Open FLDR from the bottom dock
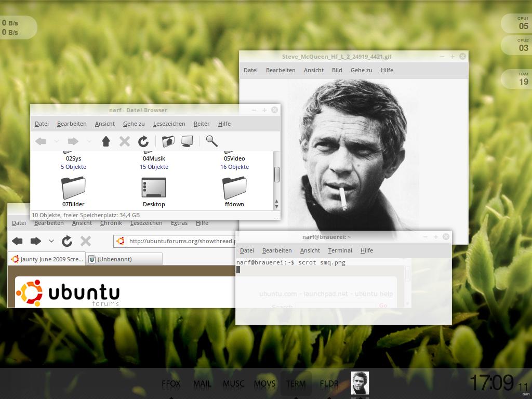The height and width of the screenshot is (399, 532). [x=329, y=384]
